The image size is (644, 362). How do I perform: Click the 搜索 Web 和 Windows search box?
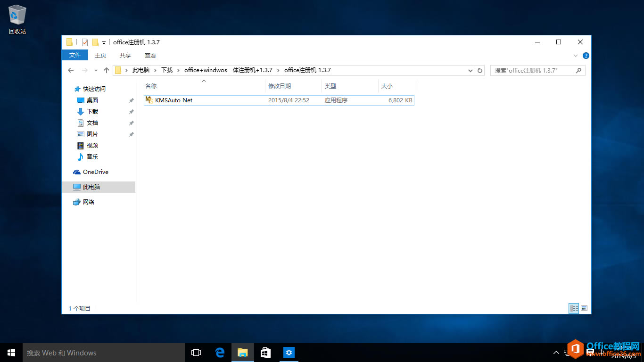(x=104, y=353)
